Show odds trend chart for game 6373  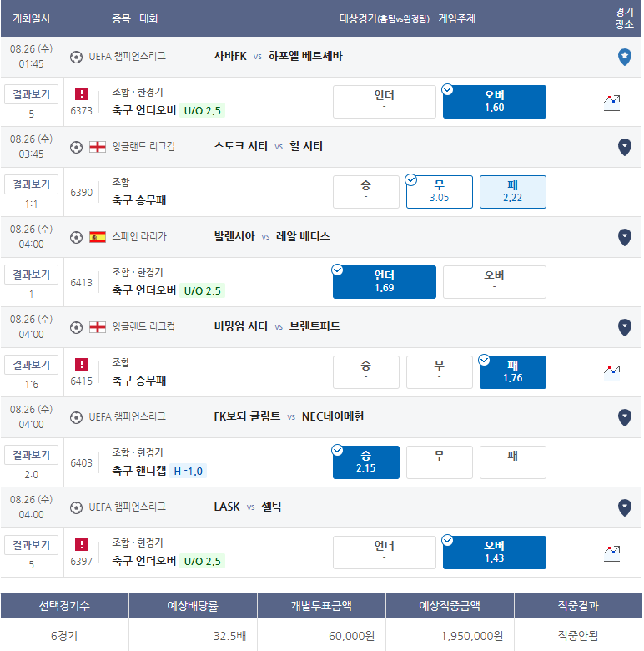(611, 103)
